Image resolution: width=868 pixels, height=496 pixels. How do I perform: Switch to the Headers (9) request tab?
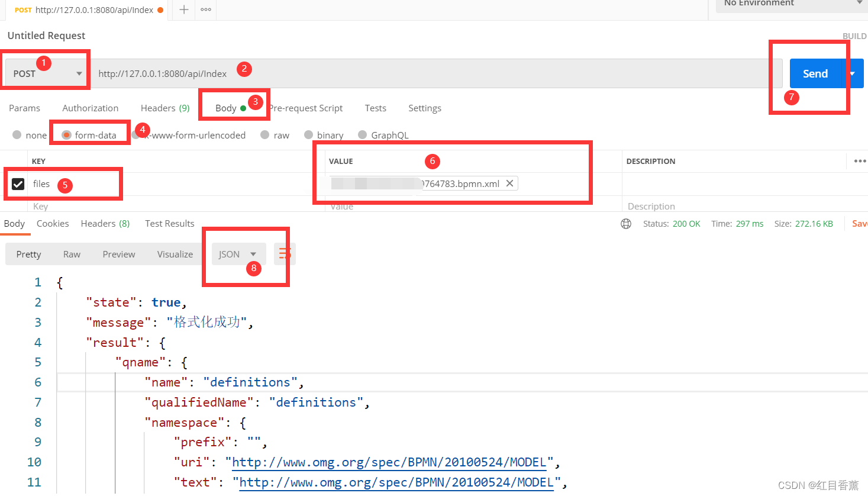164,108
